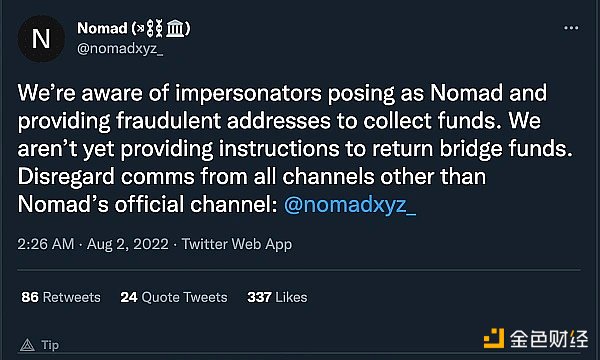Click the Tip triangle icon
600x360 pixels.
tap(27, 345)
